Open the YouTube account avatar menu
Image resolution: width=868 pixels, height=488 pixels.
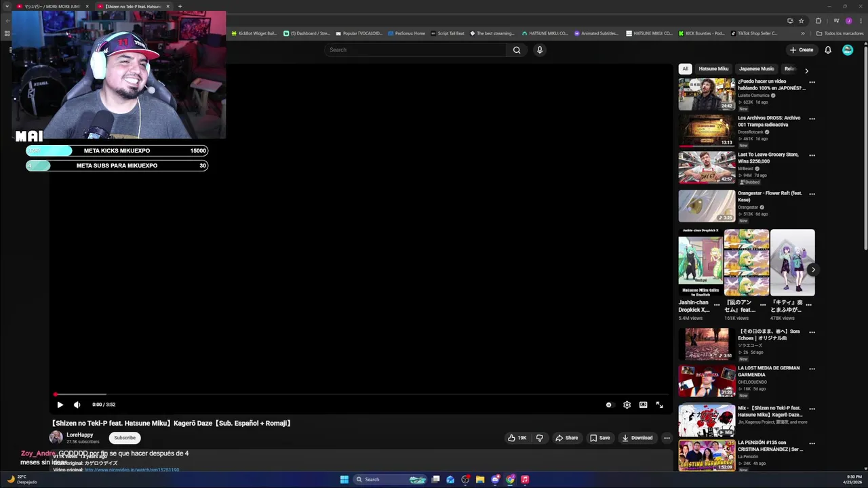(x=848, y=49)
